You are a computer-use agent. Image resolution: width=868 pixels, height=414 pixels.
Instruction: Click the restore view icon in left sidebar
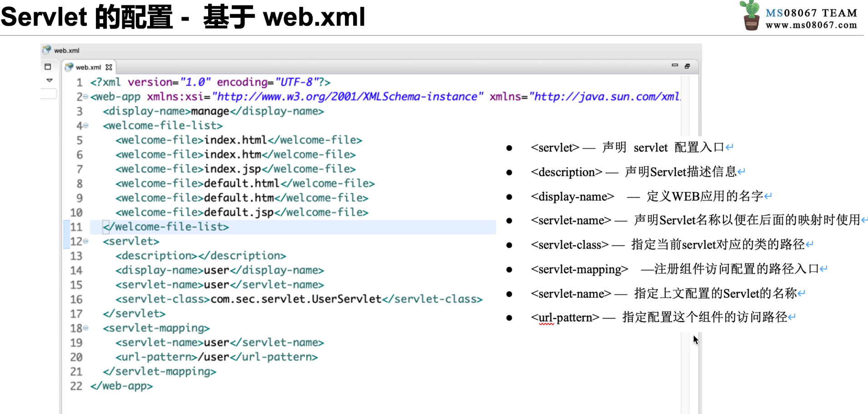click(48, 67)
